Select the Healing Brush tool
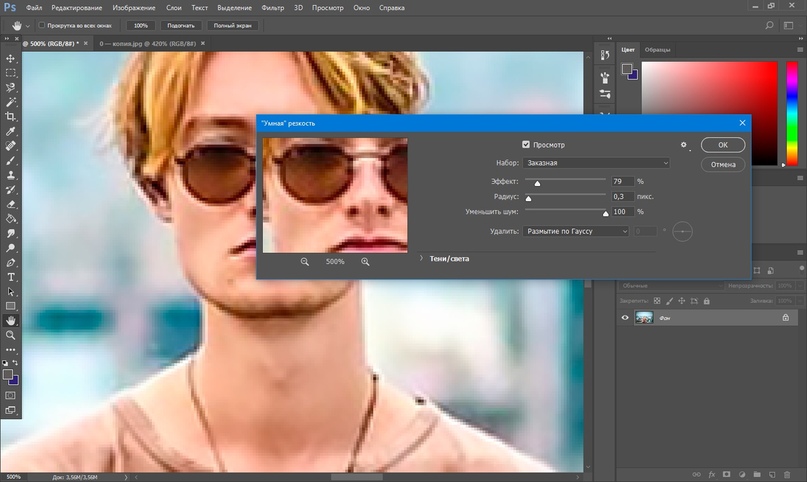Viewport: 807px width, 482px height. (10, 146)
